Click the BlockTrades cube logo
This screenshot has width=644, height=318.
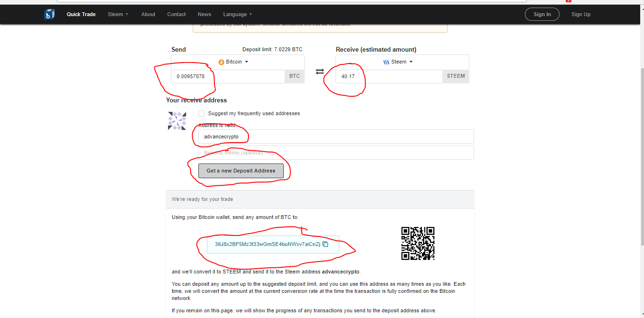coord(49,14)
